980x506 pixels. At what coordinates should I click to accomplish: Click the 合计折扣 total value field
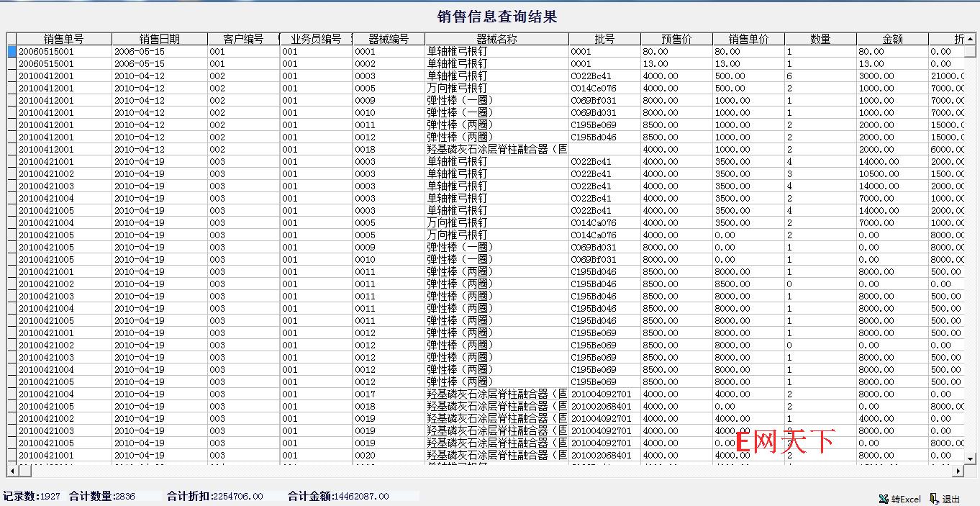(237, 496)
